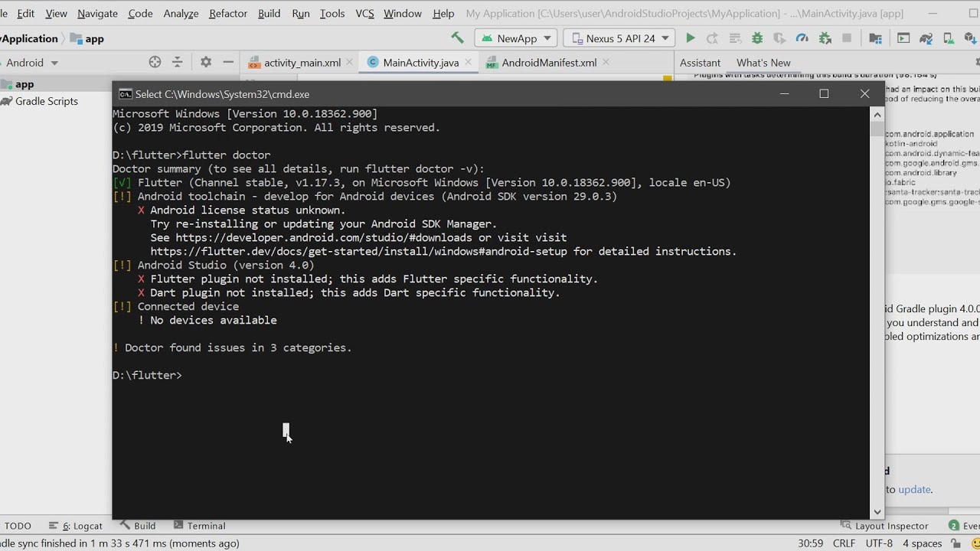This screenshot has width=980, height=551.
Task: Open Project panel settings gear
Action: coord(205,62)
